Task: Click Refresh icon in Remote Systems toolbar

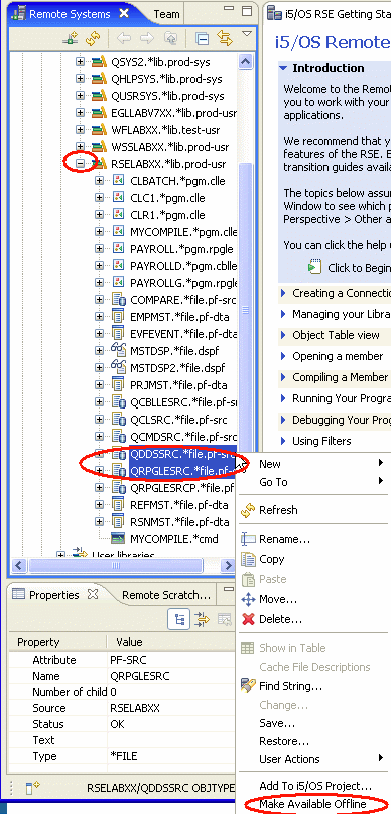Action: pyautogui.click(x=93, y=38)
